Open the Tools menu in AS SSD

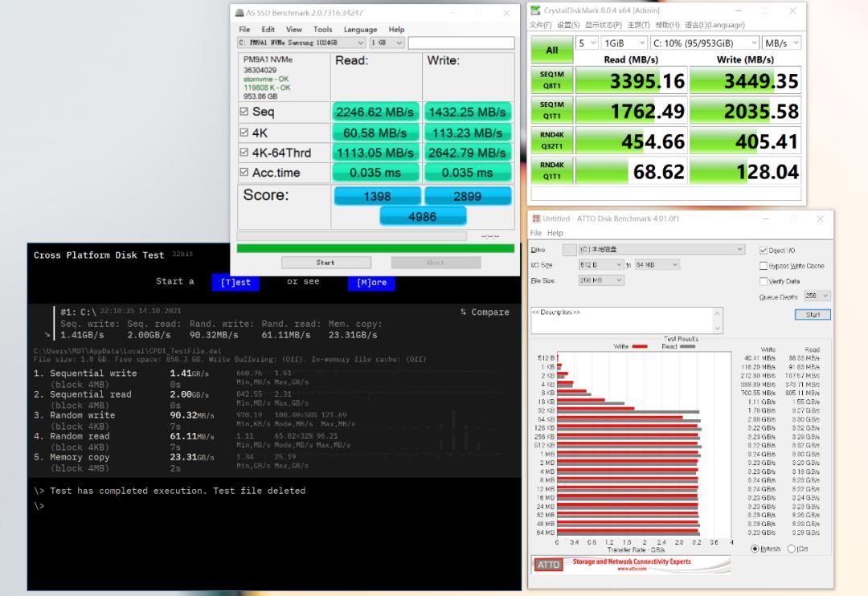point(322,30)
